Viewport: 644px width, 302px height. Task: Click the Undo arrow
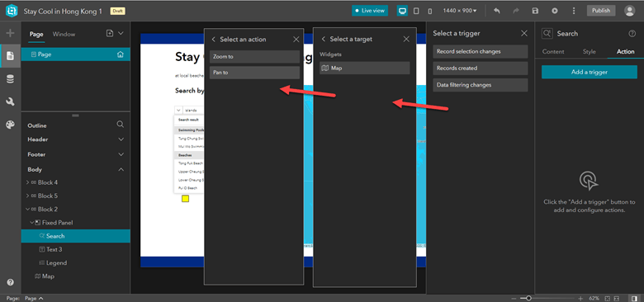[497, 11]
